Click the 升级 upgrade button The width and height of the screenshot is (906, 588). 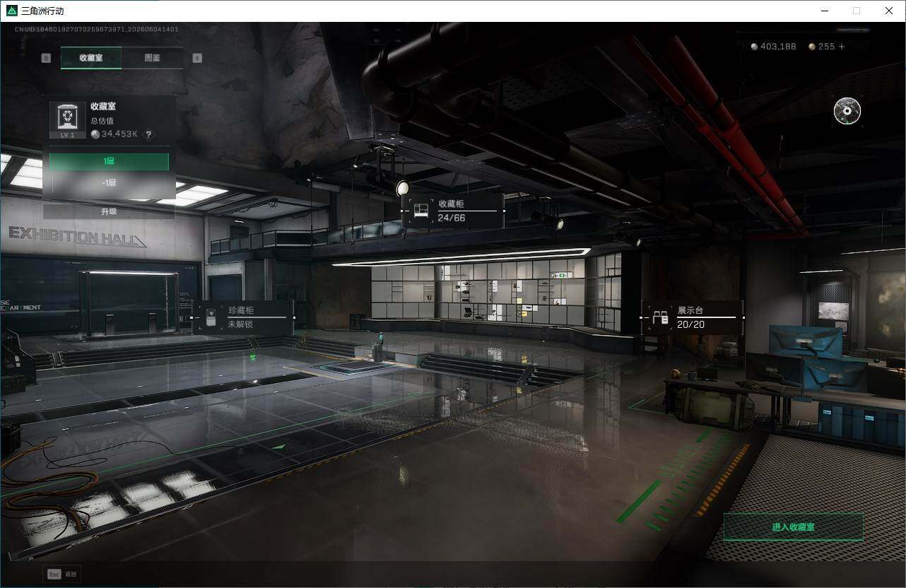(109, 211)
